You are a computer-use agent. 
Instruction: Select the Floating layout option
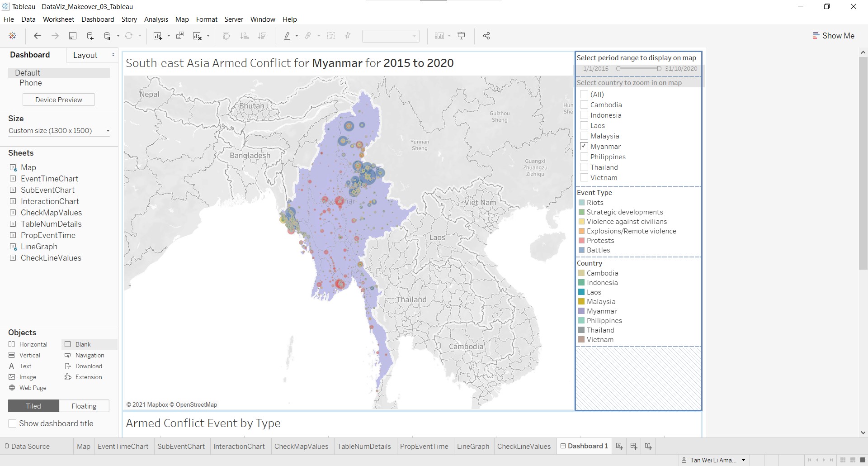[84, 406]
